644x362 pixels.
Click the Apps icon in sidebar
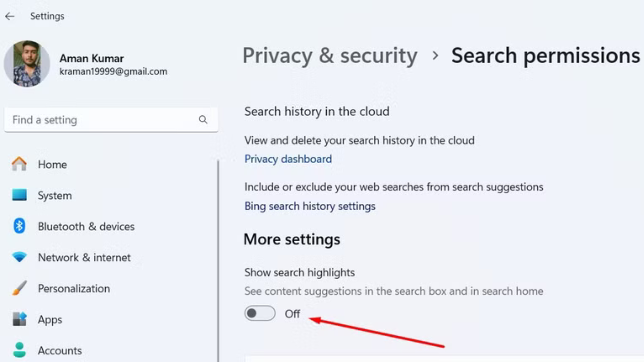click(x=19, y=319)
